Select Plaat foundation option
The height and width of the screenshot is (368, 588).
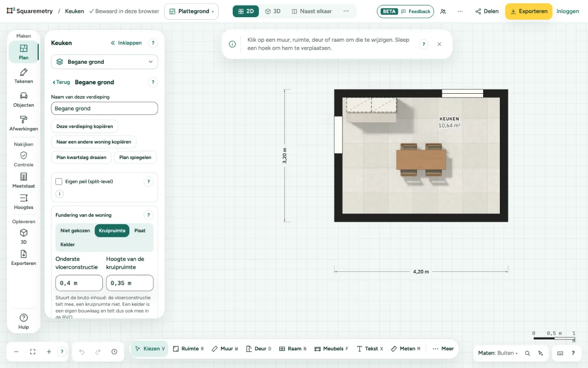pyautogui.click(x=140, y=231)
